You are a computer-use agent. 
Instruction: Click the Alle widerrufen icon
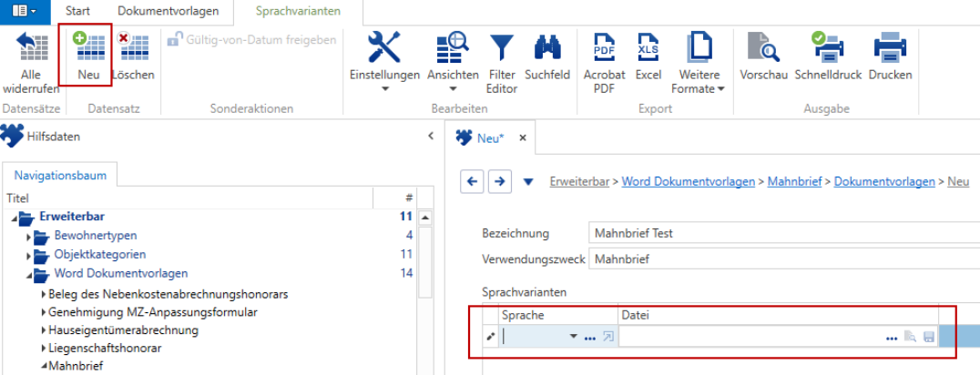[x=31, y=46]
